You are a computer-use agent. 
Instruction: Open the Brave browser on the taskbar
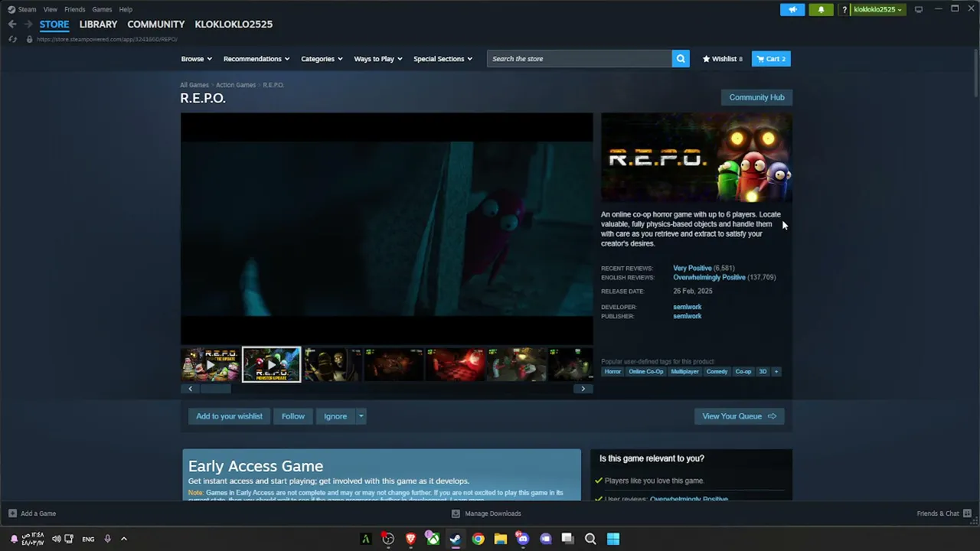click(410, 539)
